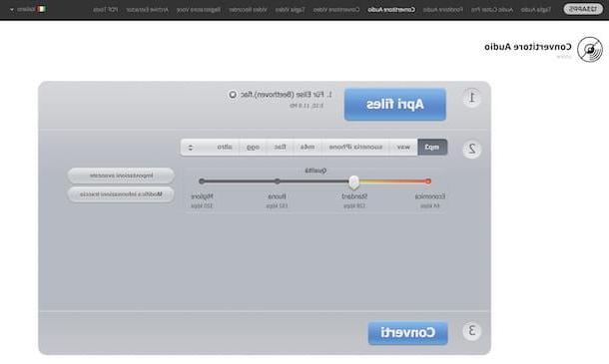Click the quality slider handle at Standard

[353, 182]
